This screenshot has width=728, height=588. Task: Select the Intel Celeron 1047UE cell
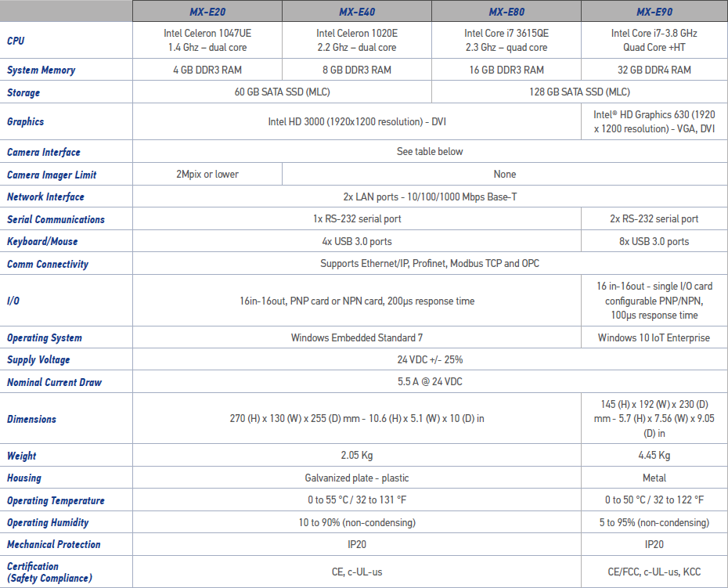(207, 40)
